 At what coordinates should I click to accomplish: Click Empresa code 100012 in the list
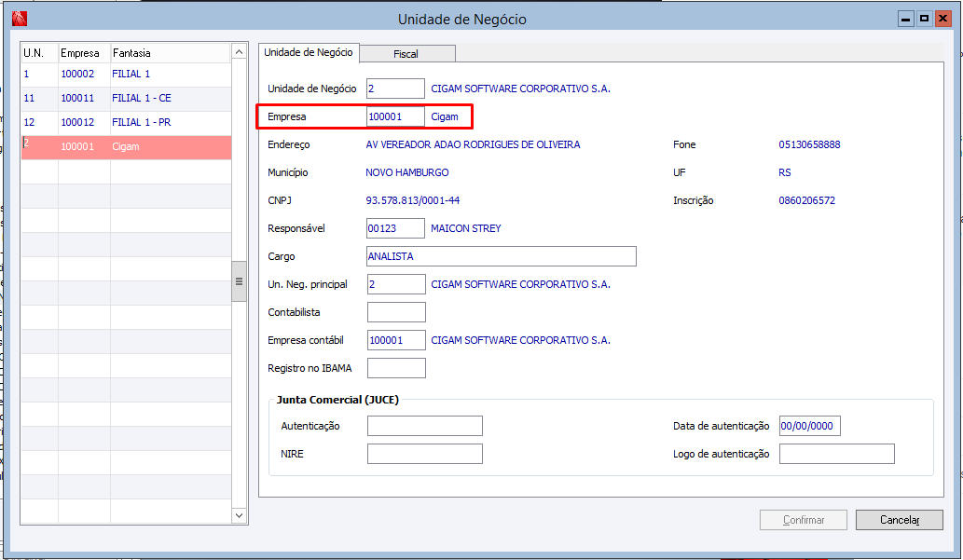point(77,123)
